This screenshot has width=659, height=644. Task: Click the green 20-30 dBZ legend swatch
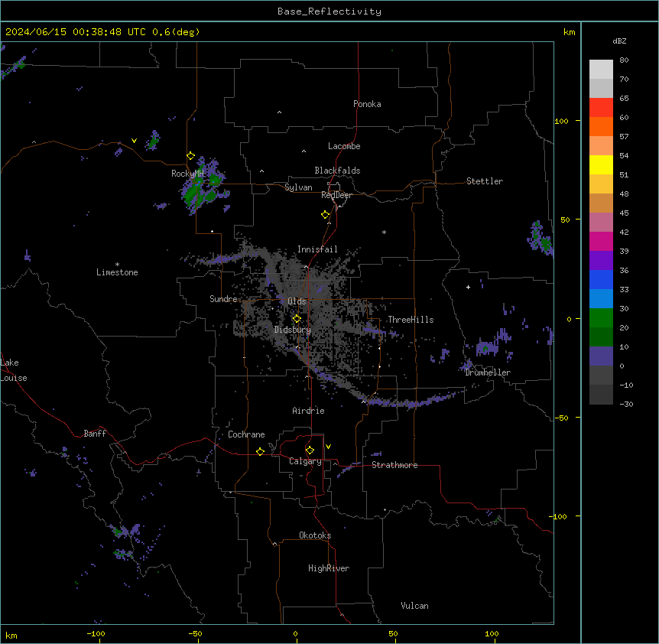click(601, 318)
